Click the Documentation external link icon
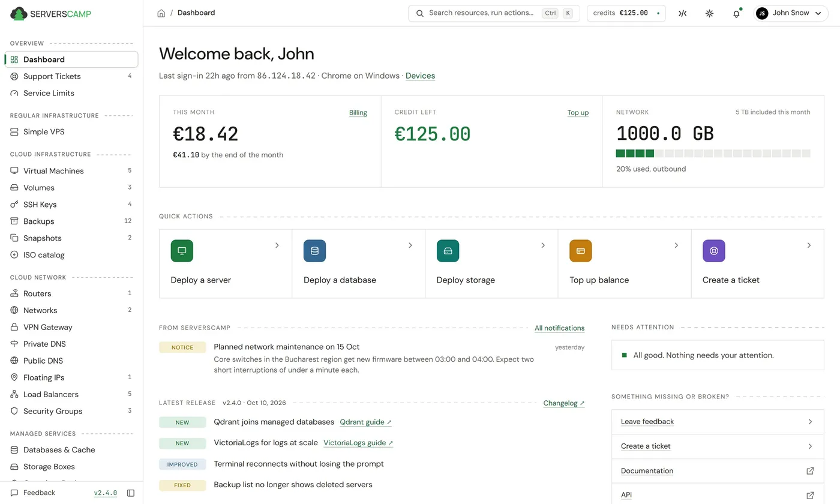Image resolution: width=840 pixels, height=504 pixels. (810, 471)
